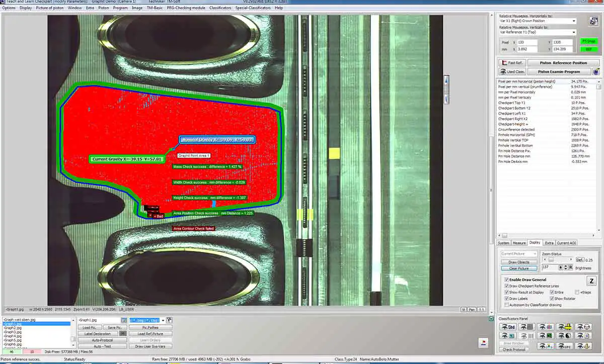Viewport: 604px width, 364px height.
Task: Click small icon beside Graph1.jpg filename field
Action: pos(123,320)
